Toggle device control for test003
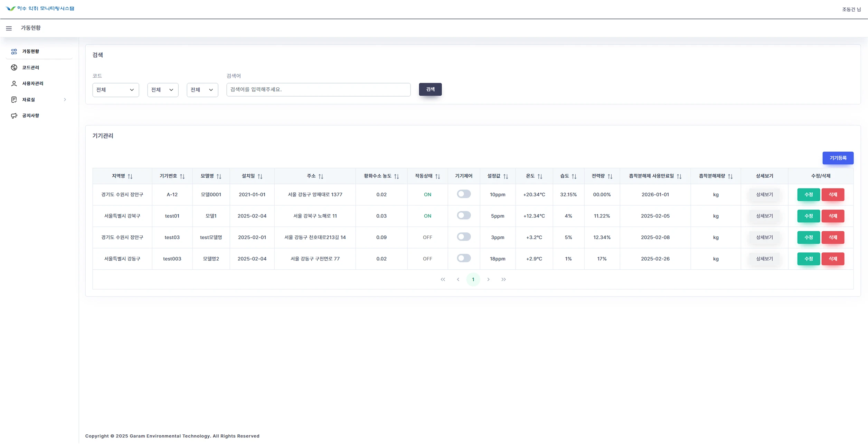 [x=464, y=258]
